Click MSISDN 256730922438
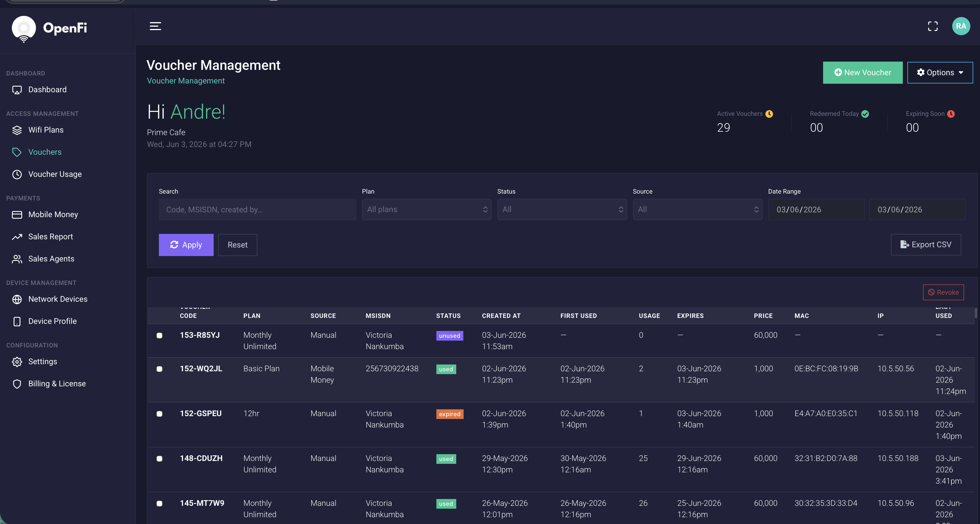This screenshot has height=524, width=980. point(392,369)
